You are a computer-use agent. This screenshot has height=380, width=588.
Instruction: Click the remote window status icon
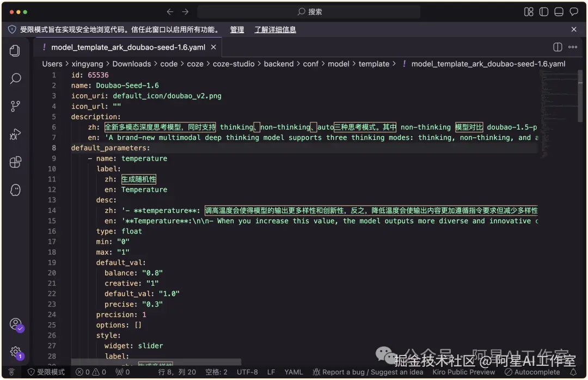(x=11, y=372)
